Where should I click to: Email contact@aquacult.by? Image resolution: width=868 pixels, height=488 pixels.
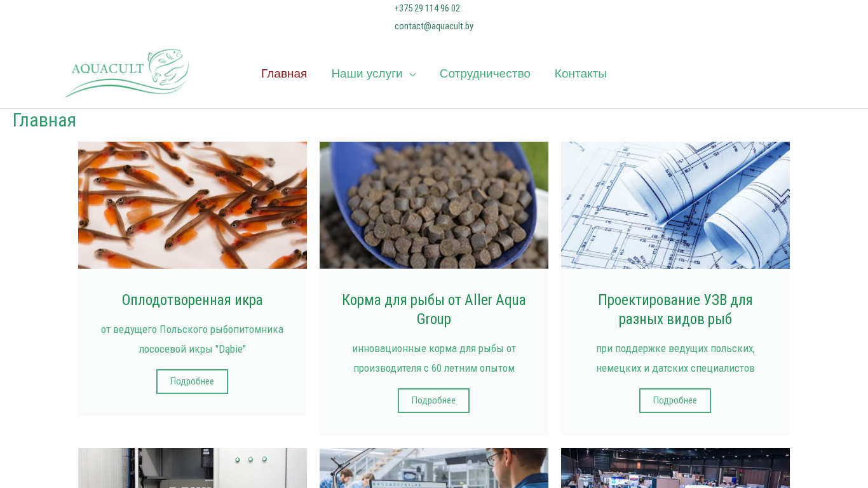coord(434,26)
